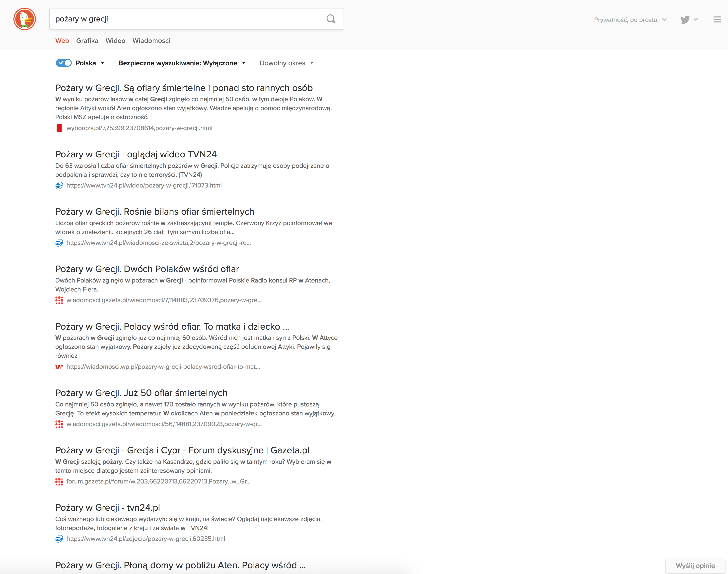
Task: Click the search magnifier icon
Action: coord(331,19)
